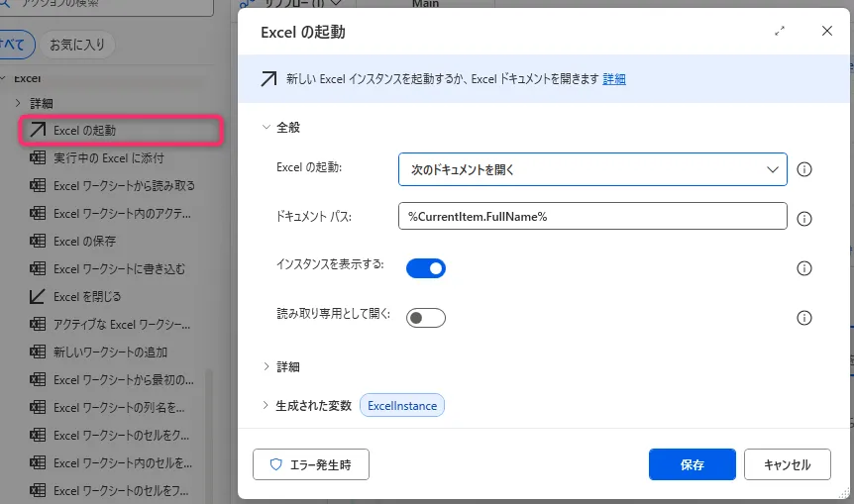This screenshot has width=854, height=504.
Task: Click the エラー発生時 button
Action: pyautogui.click(x=310, y=464)
